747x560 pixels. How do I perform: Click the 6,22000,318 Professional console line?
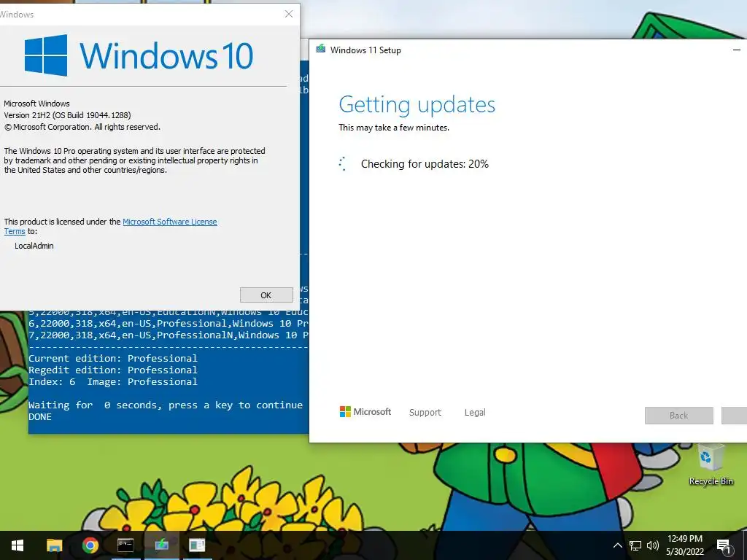point(169,323)
